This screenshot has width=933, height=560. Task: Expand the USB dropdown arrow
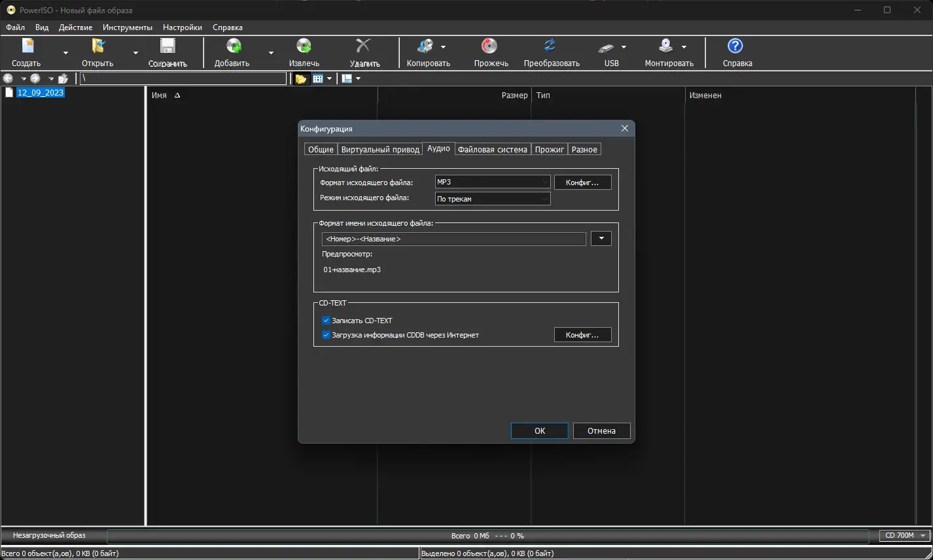click(624, 47)
